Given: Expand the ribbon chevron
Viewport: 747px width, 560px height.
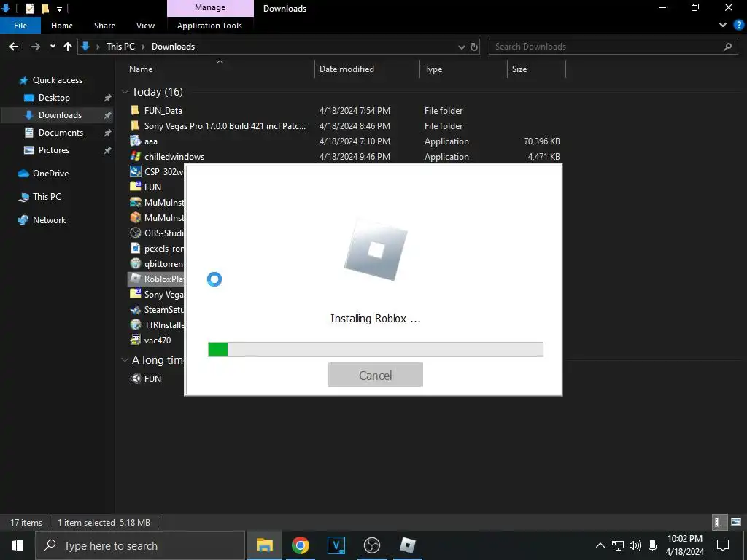Looking at the screenshot, I should [723, 26].
